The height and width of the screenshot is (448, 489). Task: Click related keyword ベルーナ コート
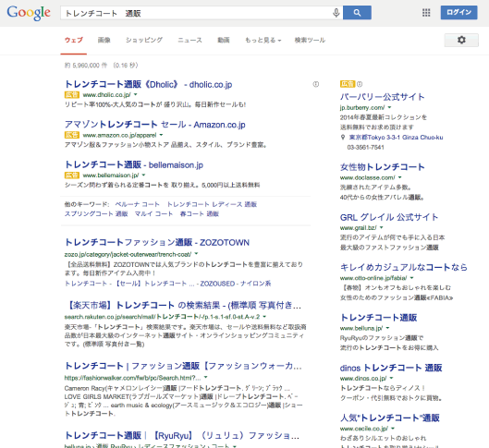pos(138,204)
